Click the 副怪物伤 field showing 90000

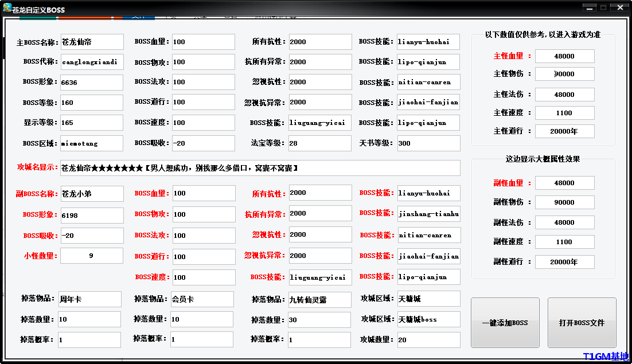pos(565,202)
